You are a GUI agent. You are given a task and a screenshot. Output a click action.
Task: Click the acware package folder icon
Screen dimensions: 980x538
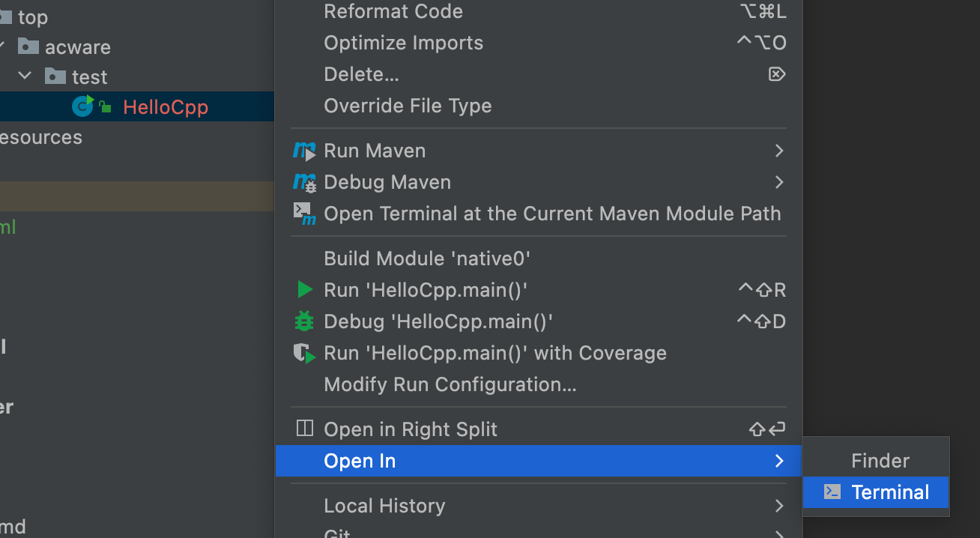[28, 46]
